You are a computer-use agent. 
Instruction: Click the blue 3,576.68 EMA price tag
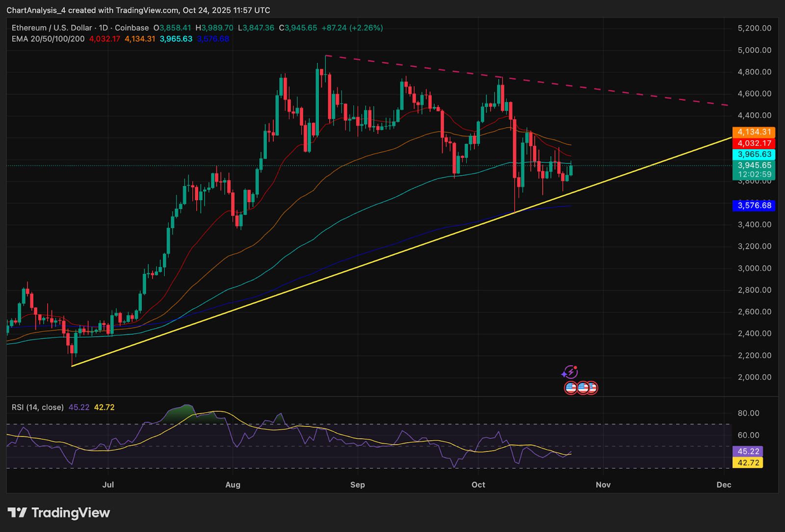click(x=754, y=206)
